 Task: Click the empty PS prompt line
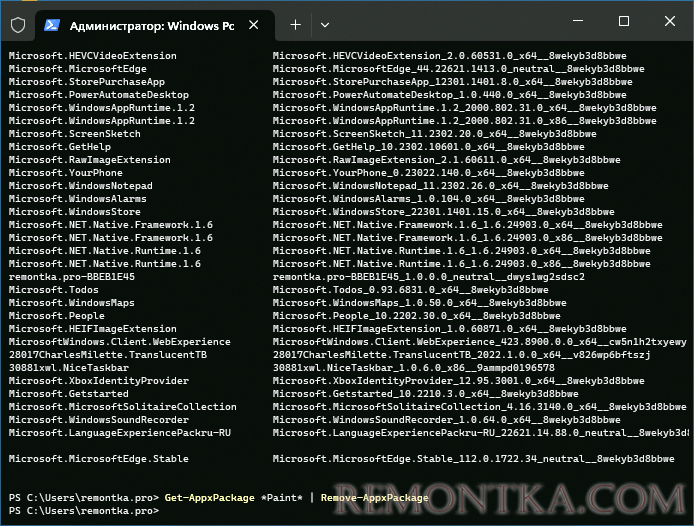[x=84, y=511]
